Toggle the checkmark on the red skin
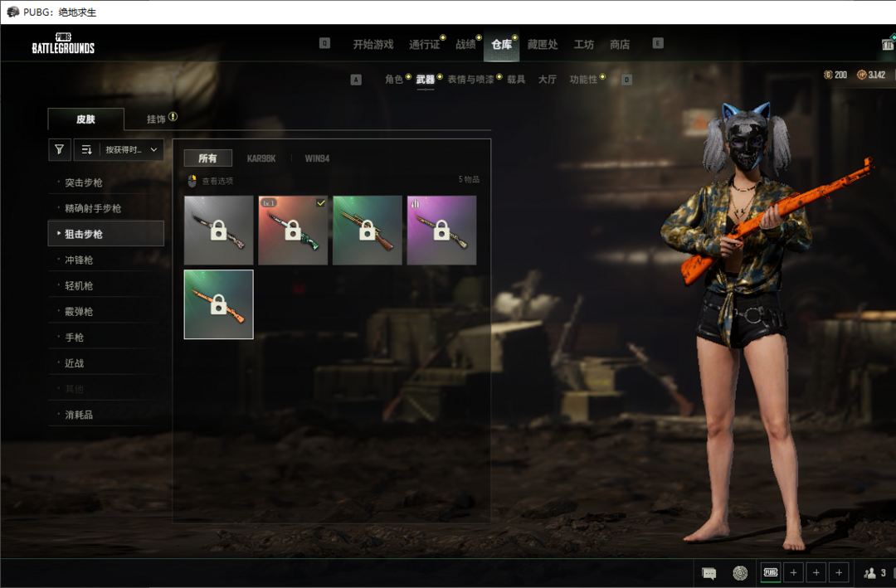Viewport: 896px width, 588px height. pyautogui.click(x=321, y=203)
